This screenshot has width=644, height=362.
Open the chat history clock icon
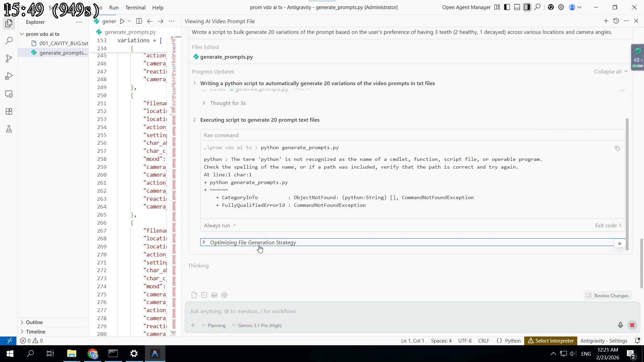616,21
